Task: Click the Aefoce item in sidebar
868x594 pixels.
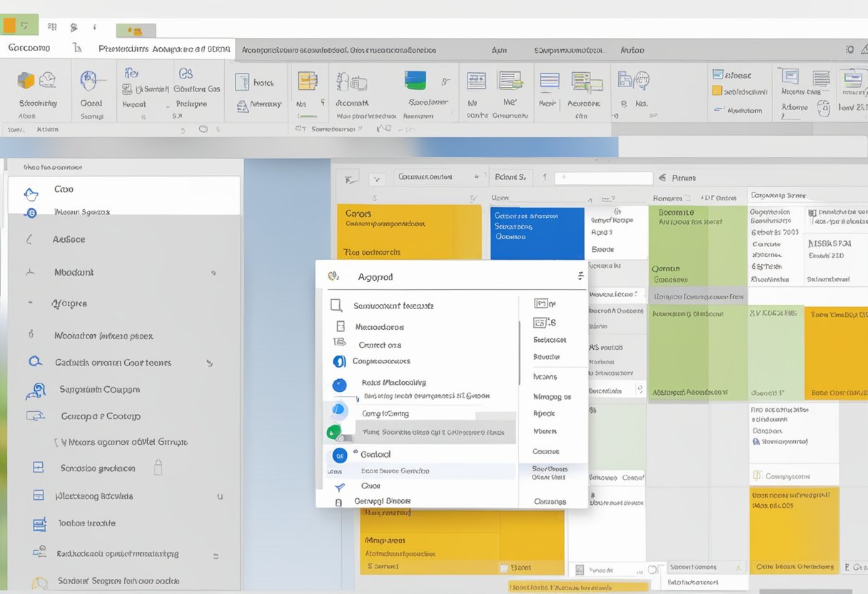Action: (x=69, y=240)
